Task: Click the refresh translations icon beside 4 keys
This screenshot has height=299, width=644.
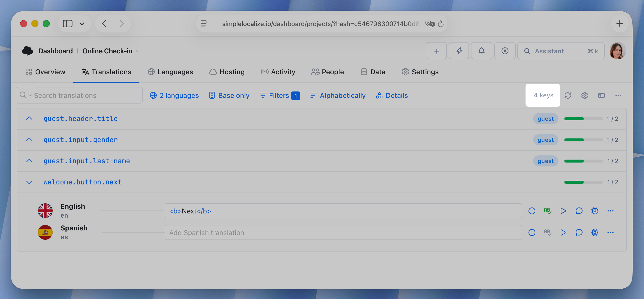Action: click(x=568, y=95)
